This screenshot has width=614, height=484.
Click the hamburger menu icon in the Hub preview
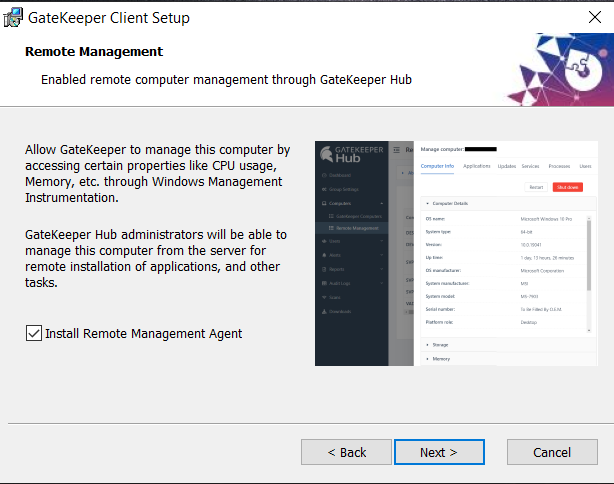[396, 150]
